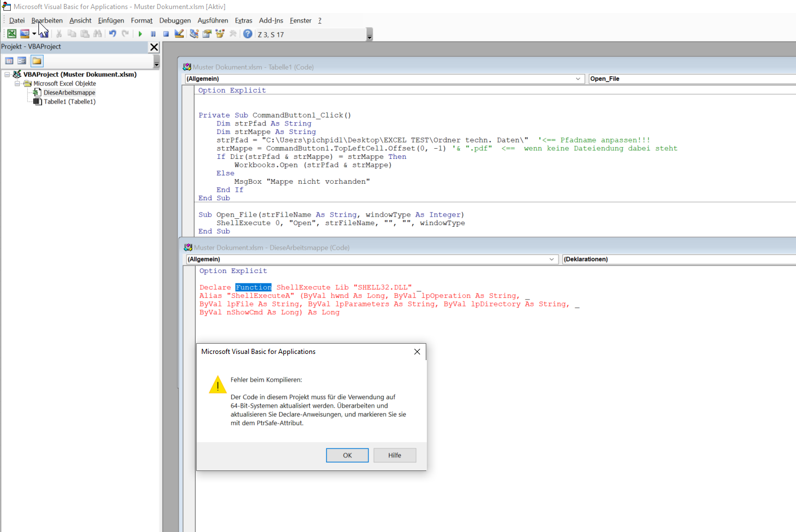Close the compile error dialog with X
The image size is (796, 532).
tap(417, 352)
